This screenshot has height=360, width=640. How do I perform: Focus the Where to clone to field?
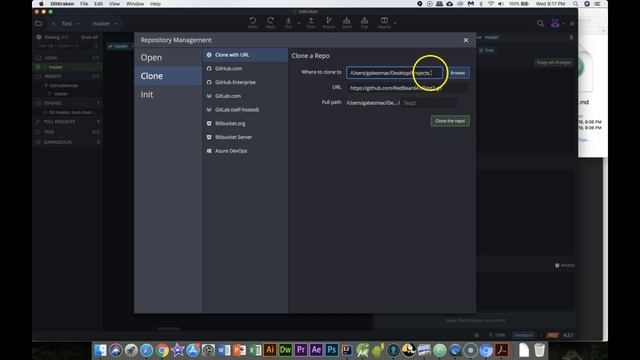(394, 73)
